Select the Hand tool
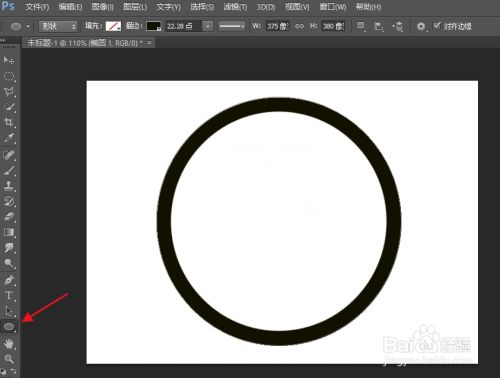 coord(9,344)
